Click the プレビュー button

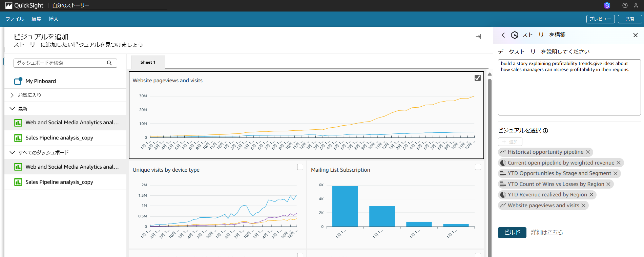point(600,19)
